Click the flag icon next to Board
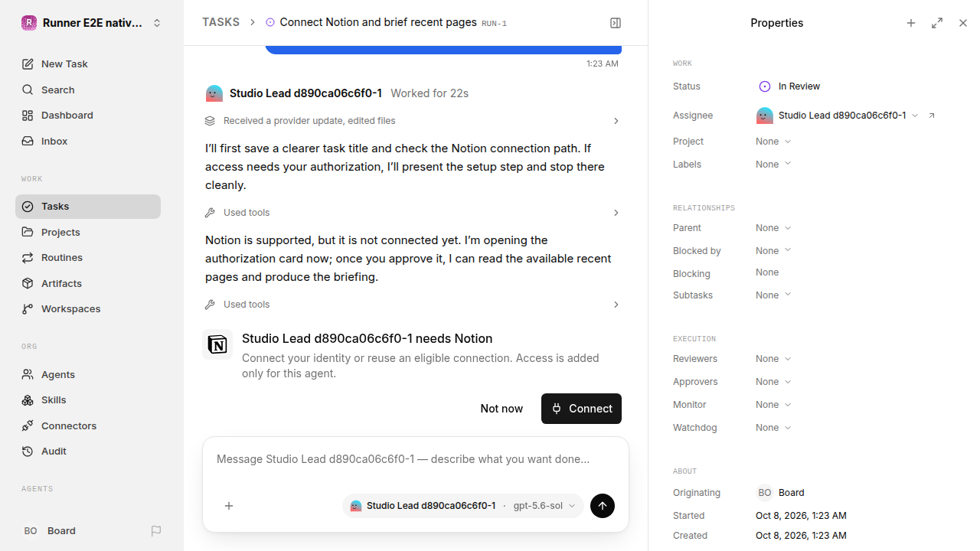 (x=156, y=530)
